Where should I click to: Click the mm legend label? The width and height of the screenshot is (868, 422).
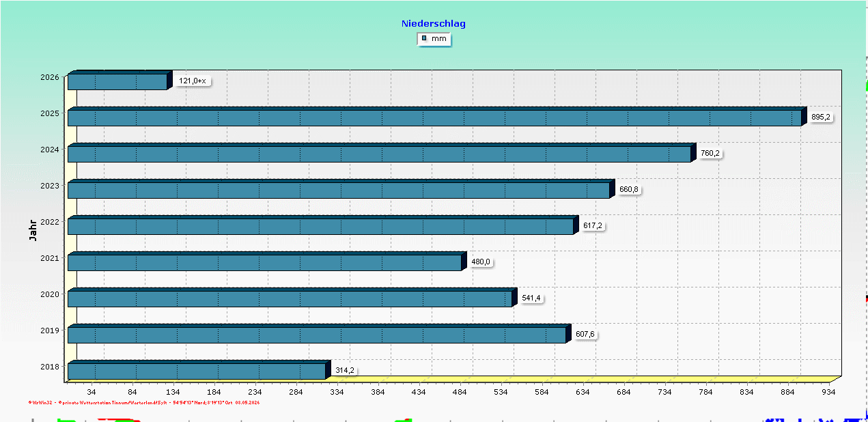(438, 39)
